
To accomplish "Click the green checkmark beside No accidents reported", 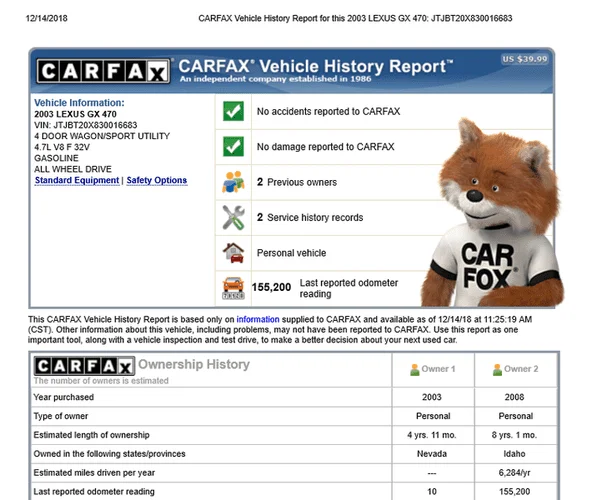I will 233,111.
